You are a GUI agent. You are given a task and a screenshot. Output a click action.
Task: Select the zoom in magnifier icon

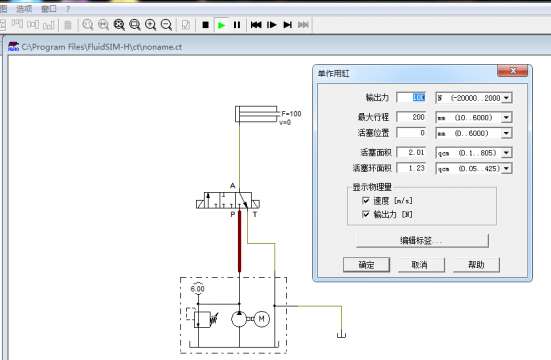pos(150,25)
